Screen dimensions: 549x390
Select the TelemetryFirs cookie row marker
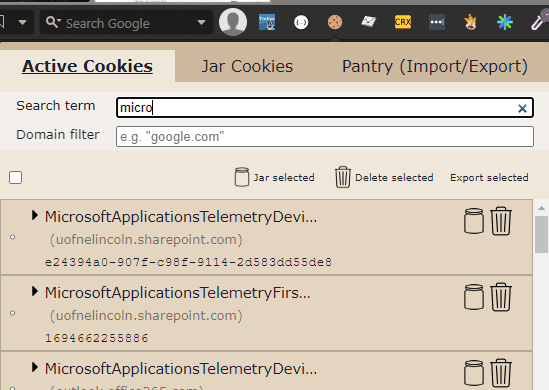[x=13, y=313]
